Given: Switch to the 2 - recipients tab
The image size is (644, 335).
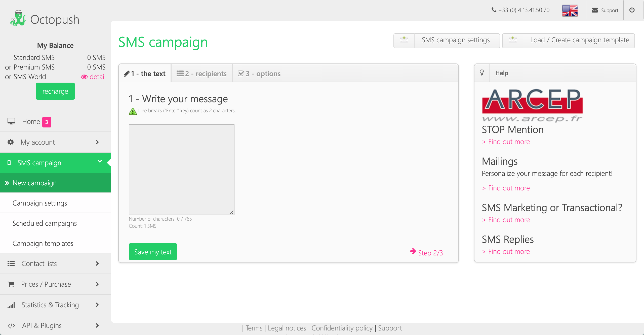Looking at the screenshot, I should click(x=202, y=74).
